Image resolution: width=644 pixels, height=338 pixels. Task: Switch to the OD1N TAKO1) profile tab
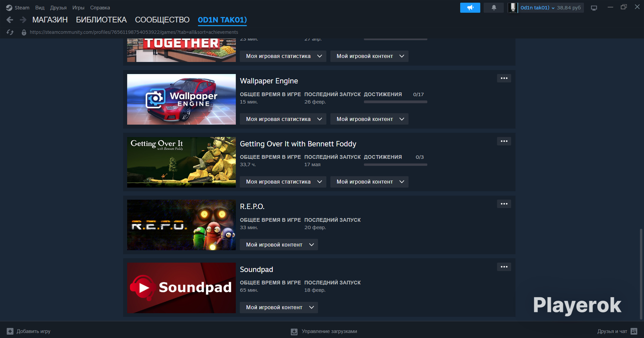click(222, 20)
